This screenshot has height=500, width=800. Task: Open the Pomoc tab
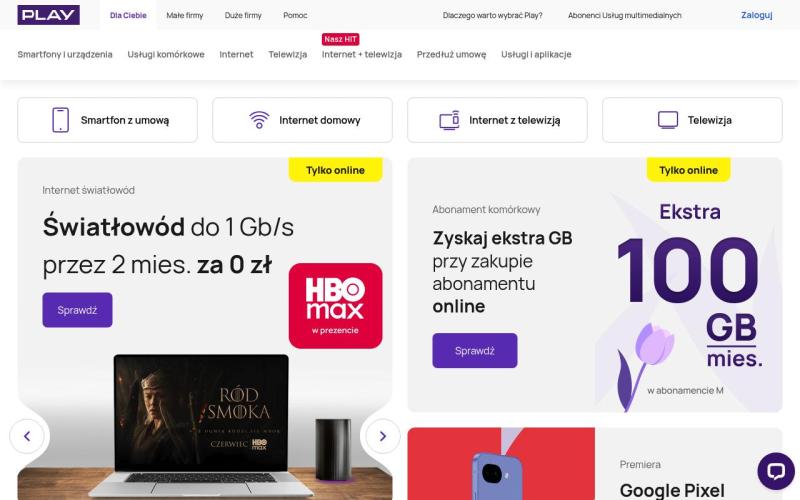295,15
